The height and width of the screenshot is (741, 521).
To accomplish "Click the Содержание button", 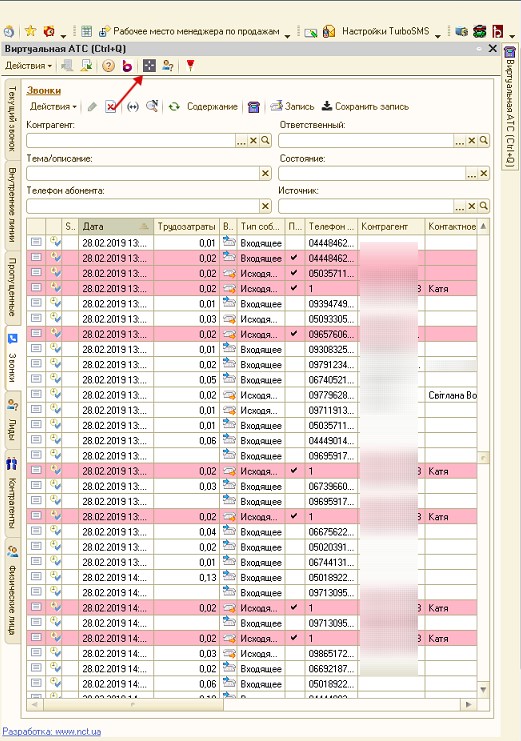I will coord(212,107).
